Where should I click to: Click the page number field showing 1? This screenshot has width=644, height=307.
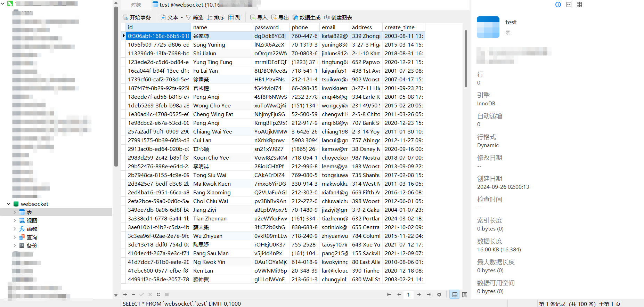[408, 294]
